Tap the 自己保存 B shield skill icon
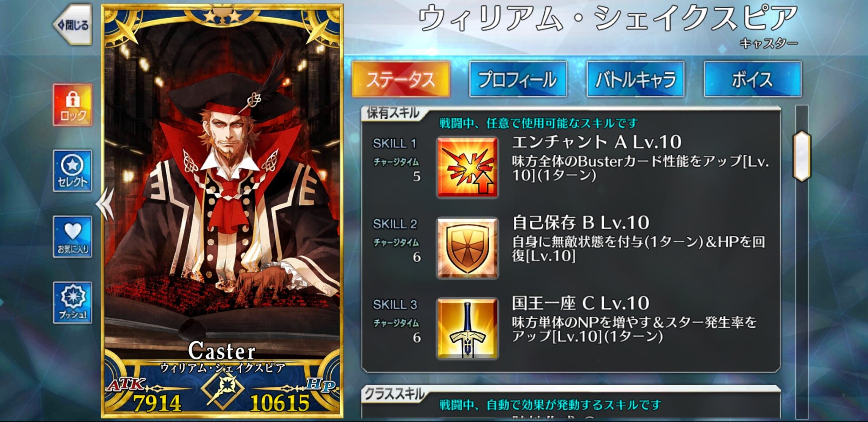The image size is (868, 422). point(467,248)
